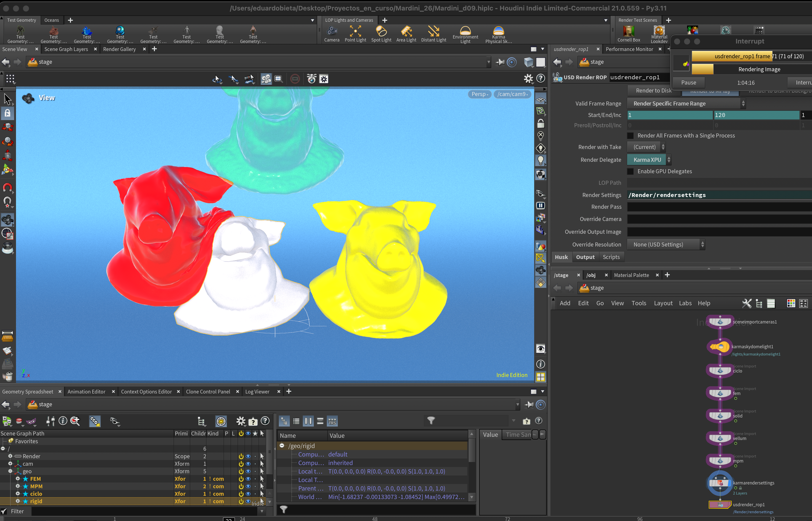Click the viewport display options gear icon
Viewport: 812px width, 521px height.
point(528,79)
